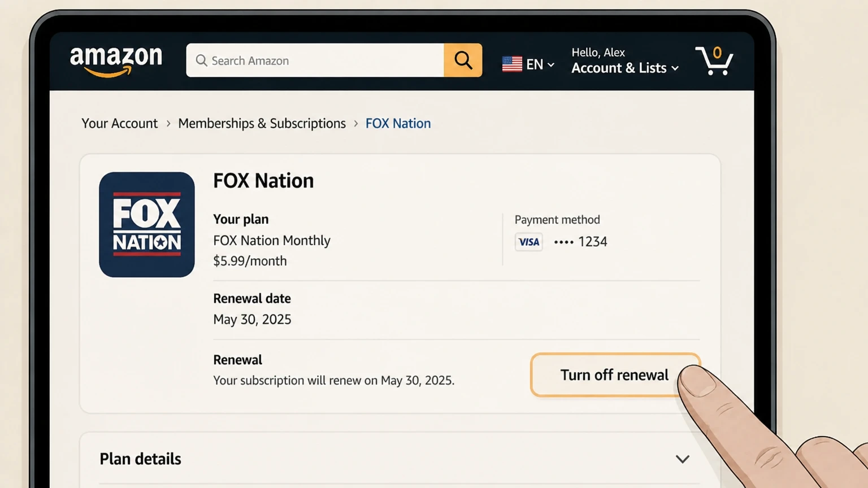868x488 pixels.
Task: Open the Account & Lists dropdown
Action: (625, 68)
